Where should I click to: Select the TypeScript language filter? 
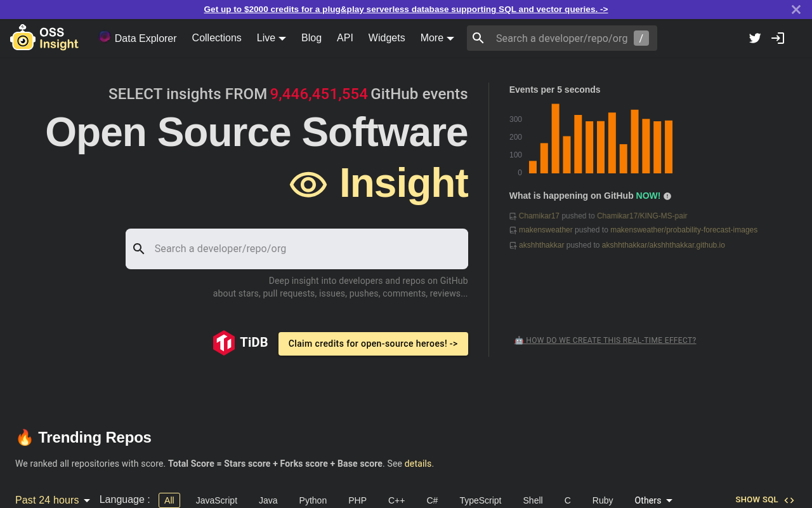coord(480,500)
